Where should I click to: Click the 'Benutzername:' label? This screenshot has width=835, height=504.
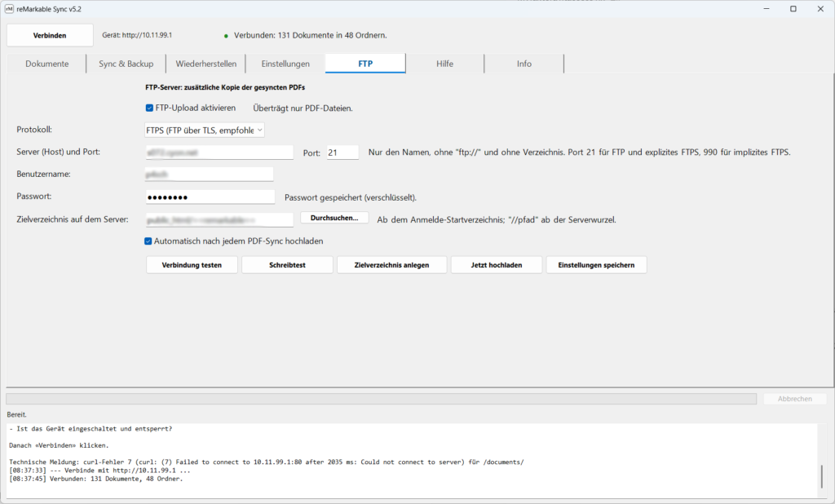coord(43,175)
